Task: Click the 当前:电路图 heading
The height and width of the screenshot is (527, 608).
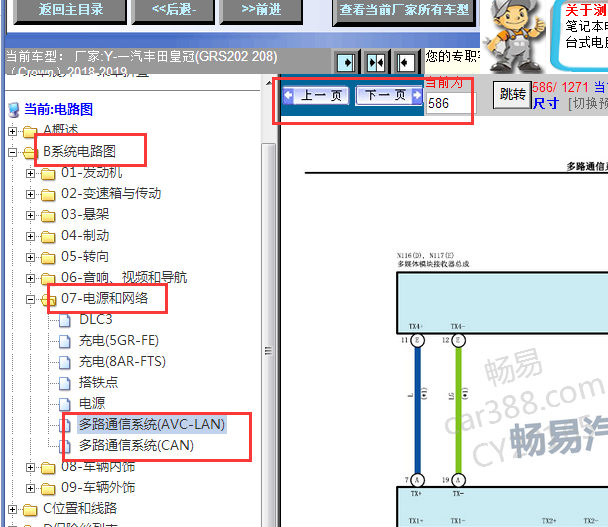Action: click(x=58, y=109)
